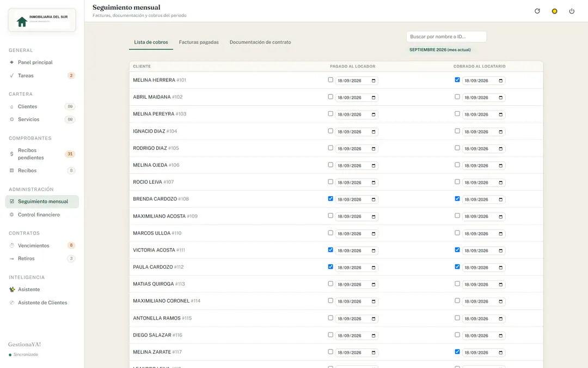
Task: Open calendar for Maximiliano Acosta locador date
Action: (x=373, y=216)
